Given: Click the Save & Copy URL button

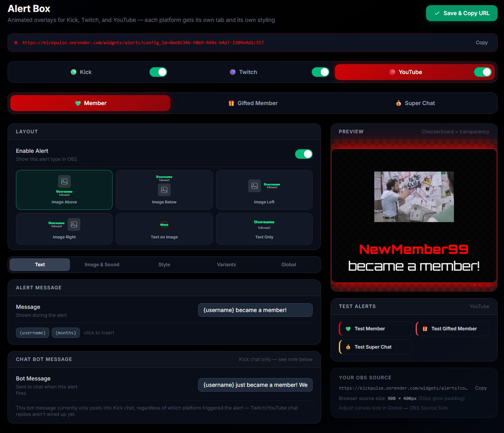Looking at the screenshot, I should click(x=461, y=13).
